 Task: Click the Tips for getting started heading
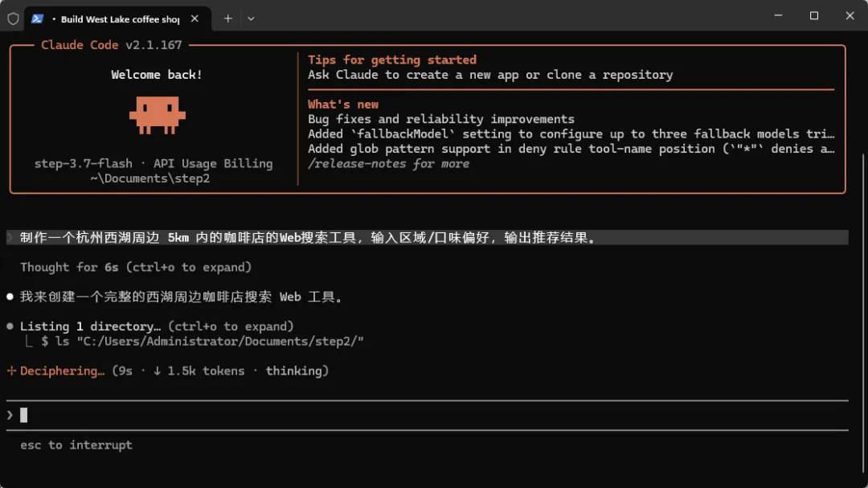pyautogui.click(x=392, y=59)
